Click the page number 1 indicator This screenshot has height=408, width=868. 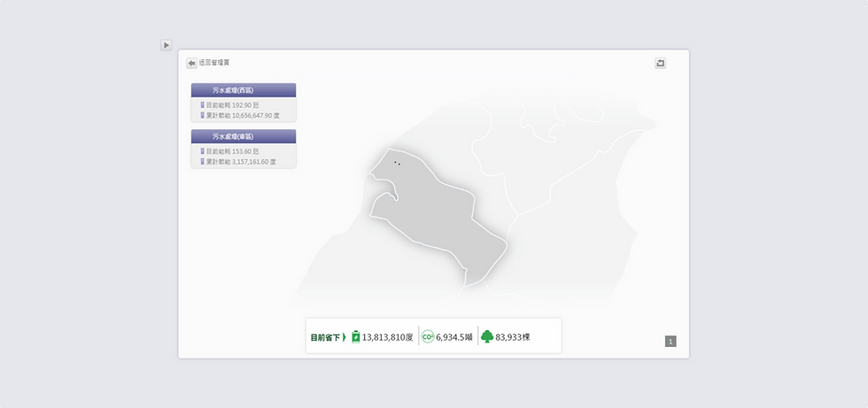coord(670,342)
